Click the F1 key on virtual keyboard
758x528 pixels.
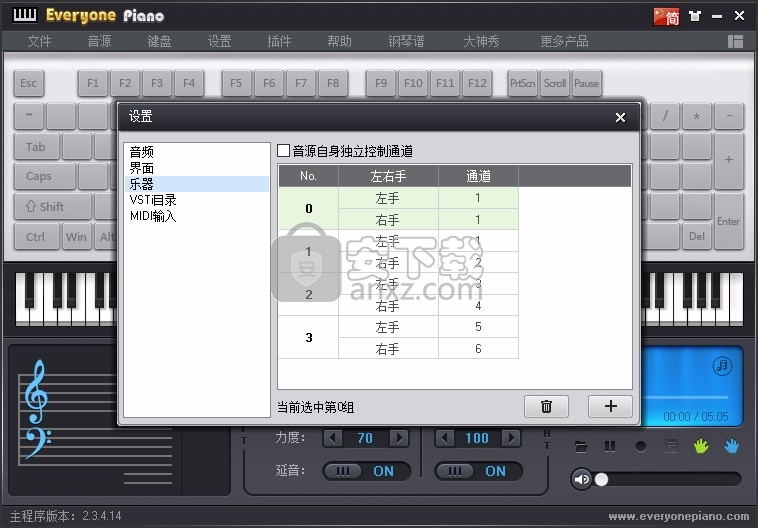(x=92, y=83)
